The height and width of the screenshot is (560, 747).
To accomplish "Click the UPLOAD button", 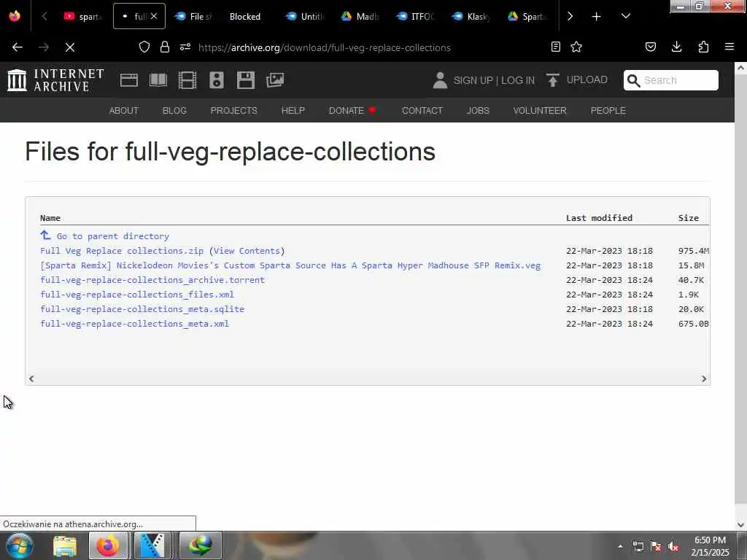I will coord(578,80).
